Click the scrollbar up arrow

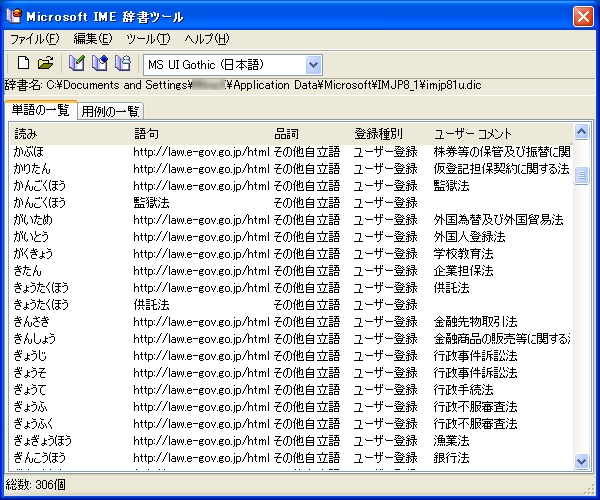pyautogui.click(x=581, y=132)
